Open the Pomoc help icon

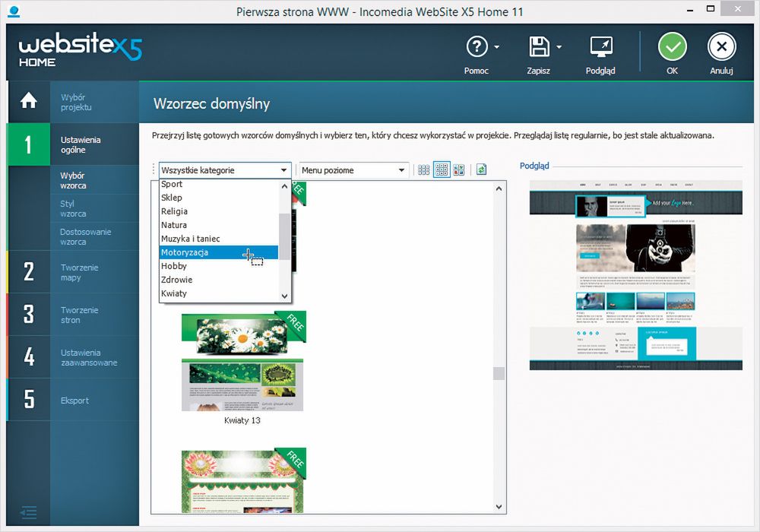(477, 47)
